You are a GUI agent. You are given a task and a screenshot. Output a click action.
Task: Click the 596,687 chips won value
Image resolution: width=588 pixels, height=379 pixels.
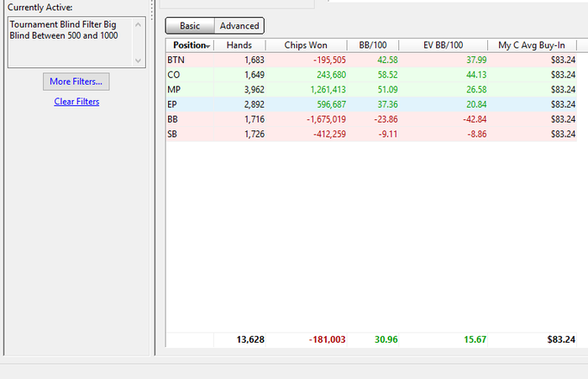click(332, 104)
